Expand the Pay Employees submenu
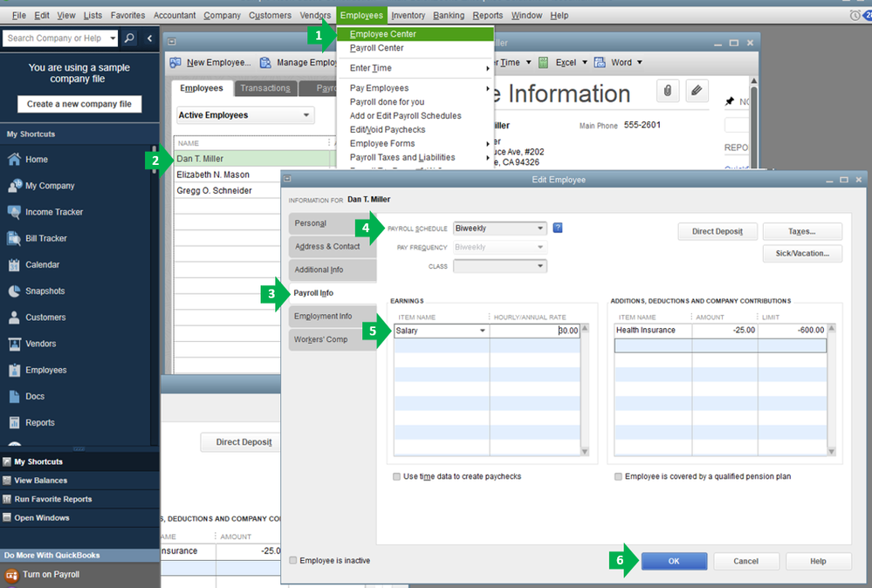Viewport: 872px width, 588px height. (x=415, y=88)
